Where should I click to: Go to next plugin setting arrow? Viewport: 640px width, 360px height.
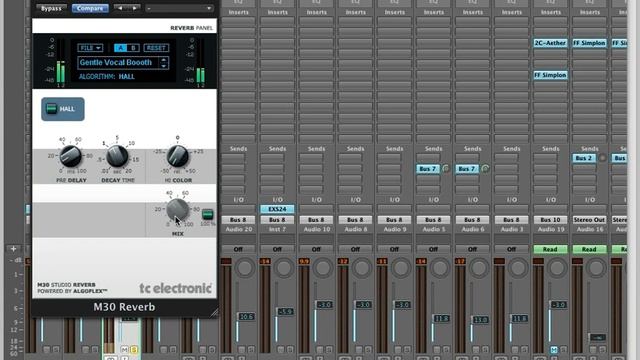point(134,8)
